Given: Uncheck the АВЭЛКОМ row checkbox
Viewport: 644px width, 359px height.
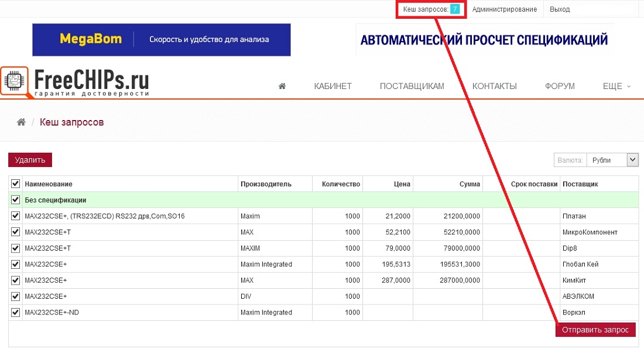Looking at the screenshot, I should [x=16, y=296].
